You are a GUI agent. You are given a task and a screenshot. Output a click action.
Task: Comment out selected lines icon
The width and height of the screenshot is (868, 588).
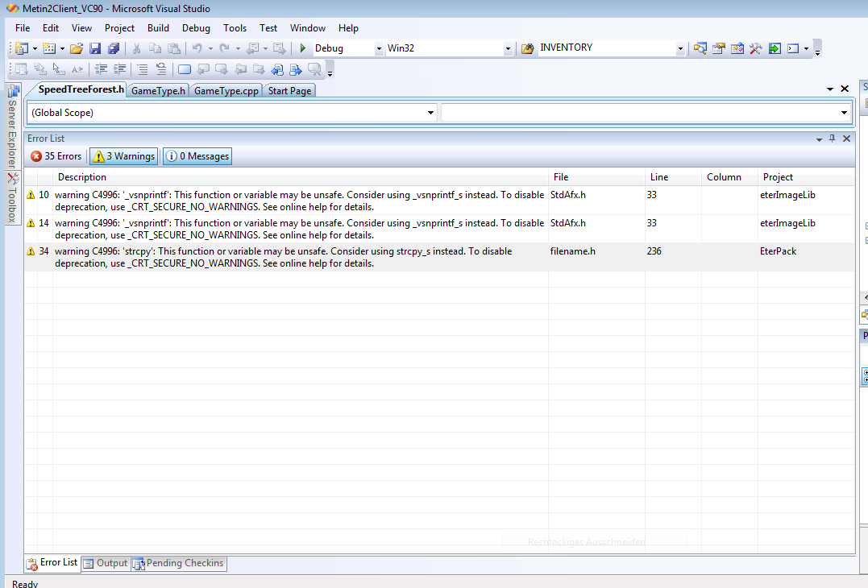click(143, 69)
